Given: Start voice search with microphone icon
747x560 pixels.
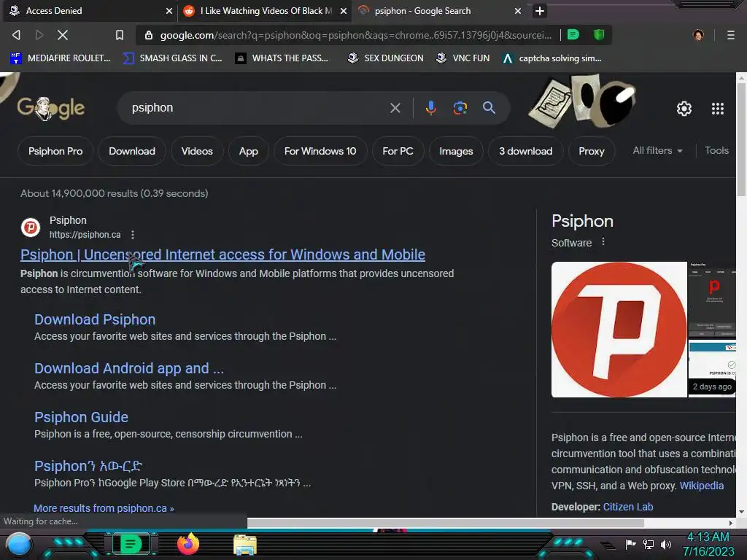Looking at the screenshot, I should coord(430,108).
